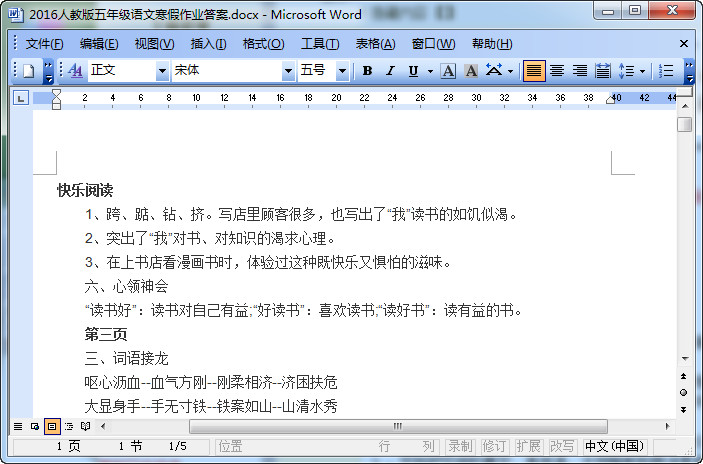This screenshot has width=703, height=464.
Task: Toggle Numbering list icon
Action: (666, 71)
